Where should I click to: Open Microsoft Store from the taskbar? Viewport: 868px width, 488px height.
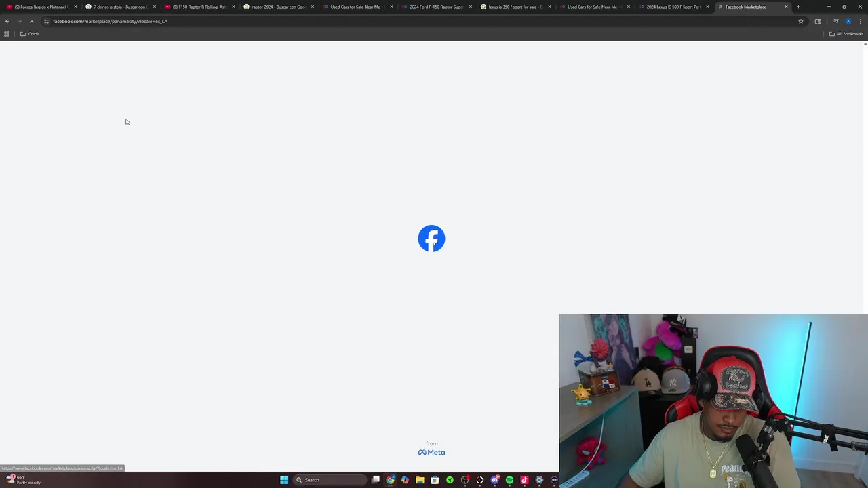[435, 480]
